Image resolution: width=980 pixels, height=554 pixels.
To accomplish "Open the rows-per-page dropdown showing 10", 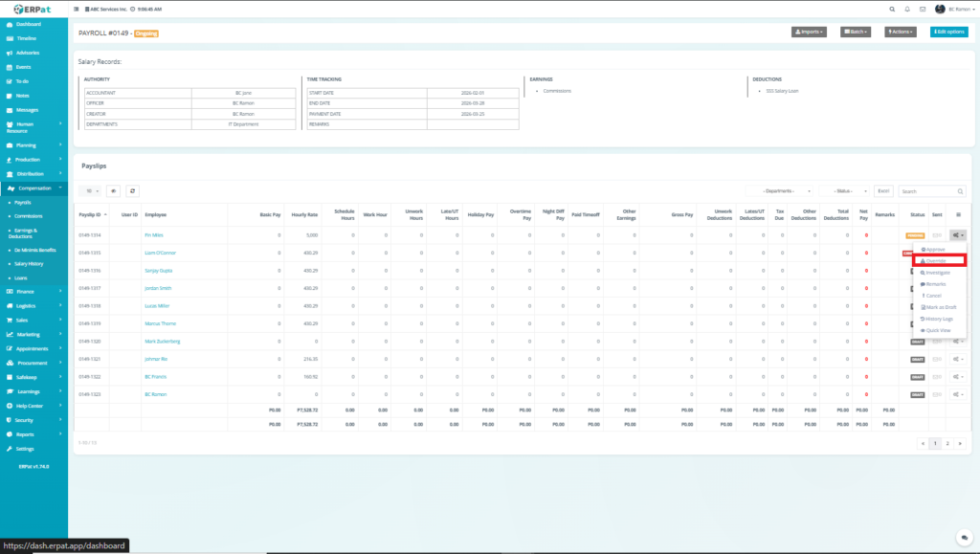I will point(89,191).
